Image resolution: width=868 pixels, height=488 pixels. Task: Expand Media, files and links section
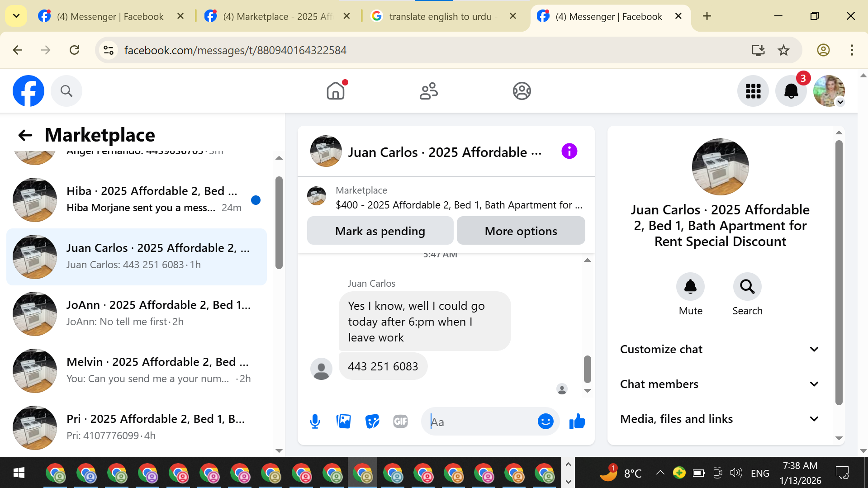click(x=720, y=419)
